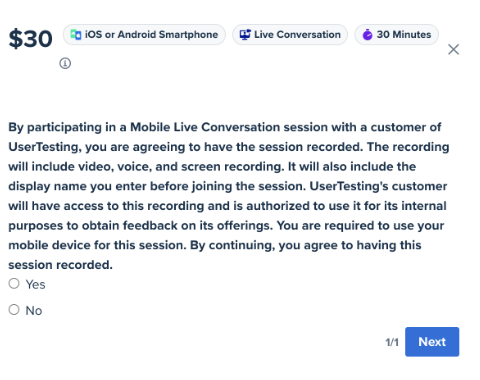480x380 pixels.
Task: Click the purple stopwatch icon
Action: pos(367,34)
